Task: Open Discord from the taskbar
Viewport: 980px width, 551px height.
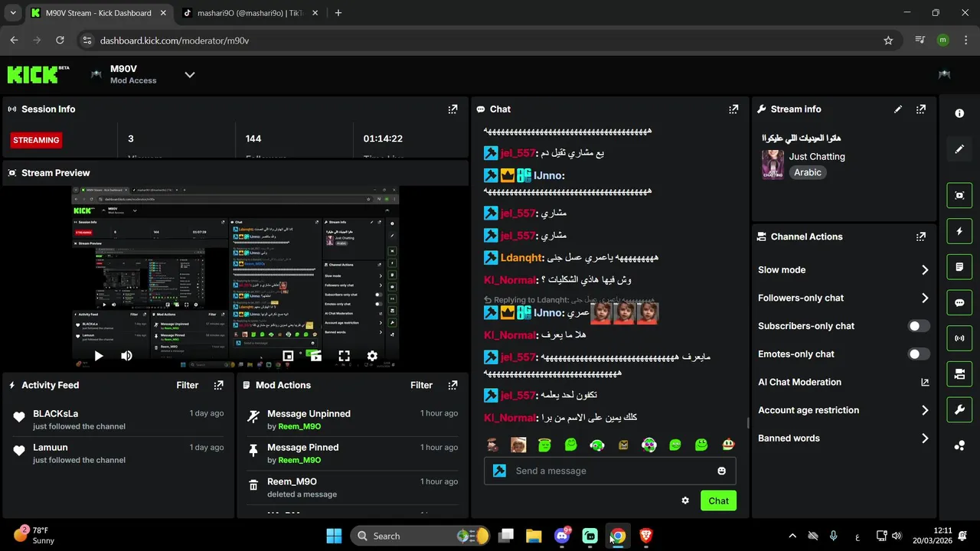Action: 562,536
